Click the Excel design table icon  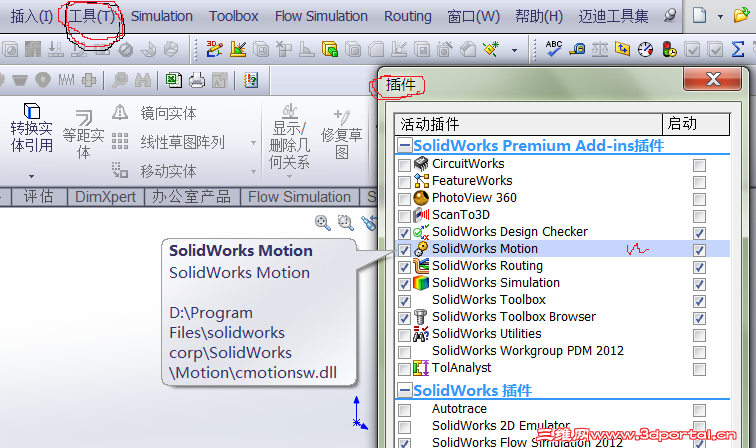tap(174, 80)
